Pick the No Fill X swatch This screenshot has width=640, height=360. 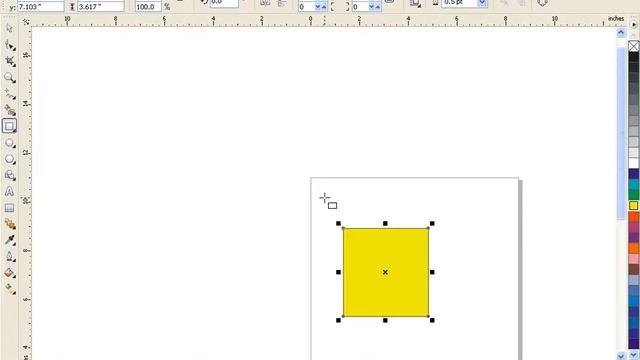click(633, 46)
